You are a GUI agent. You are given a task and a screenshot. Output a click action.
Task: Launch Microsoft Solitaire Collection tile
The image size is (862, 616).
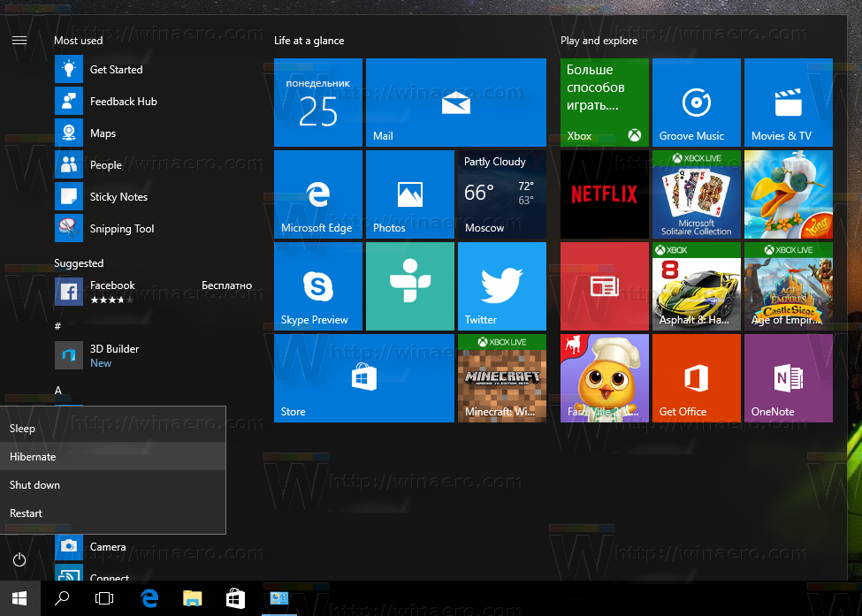click(697, 194)
